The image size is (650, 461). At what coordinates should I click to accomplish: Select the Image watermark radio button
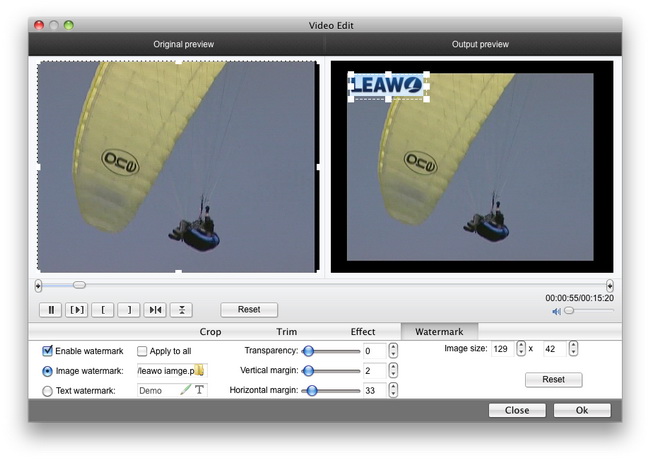47,371
